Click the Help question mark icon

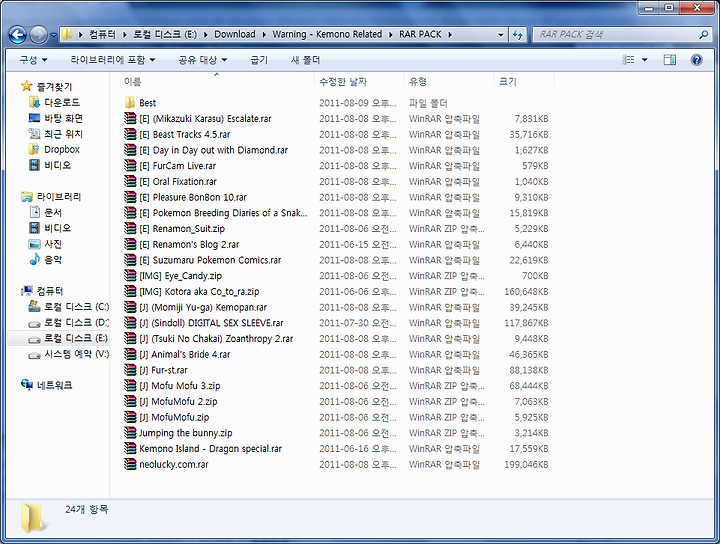pyautogui.click(x=696, y=60)
